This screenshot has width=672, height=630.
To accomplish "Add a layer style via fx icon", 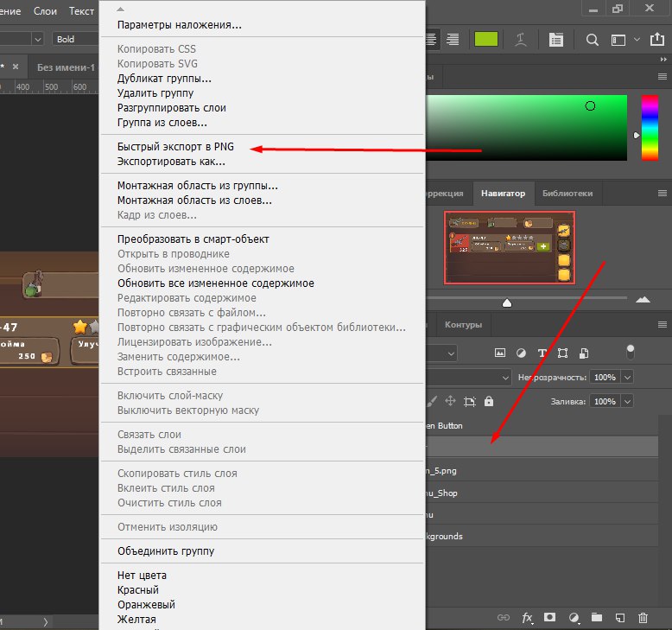I will [x=527, y=618].
